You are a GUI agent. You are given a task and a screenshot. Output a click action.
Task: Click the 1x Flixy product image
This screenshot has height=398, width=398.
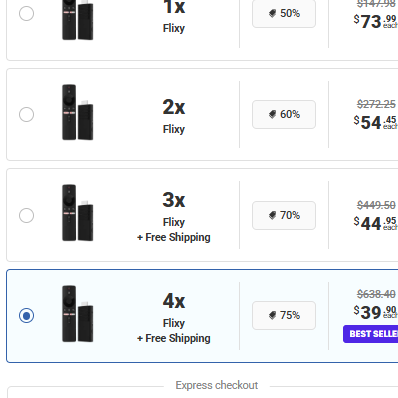(77, 20)
